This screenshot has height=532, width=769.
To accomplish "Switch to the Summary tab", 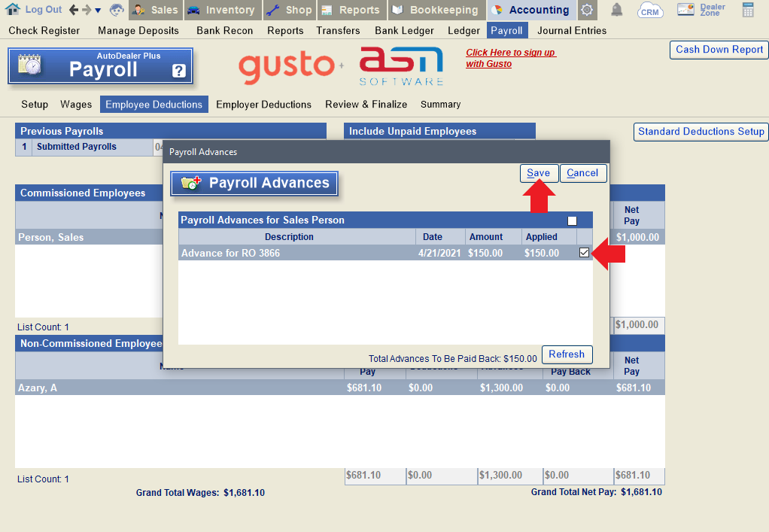I will pos(440,105).
